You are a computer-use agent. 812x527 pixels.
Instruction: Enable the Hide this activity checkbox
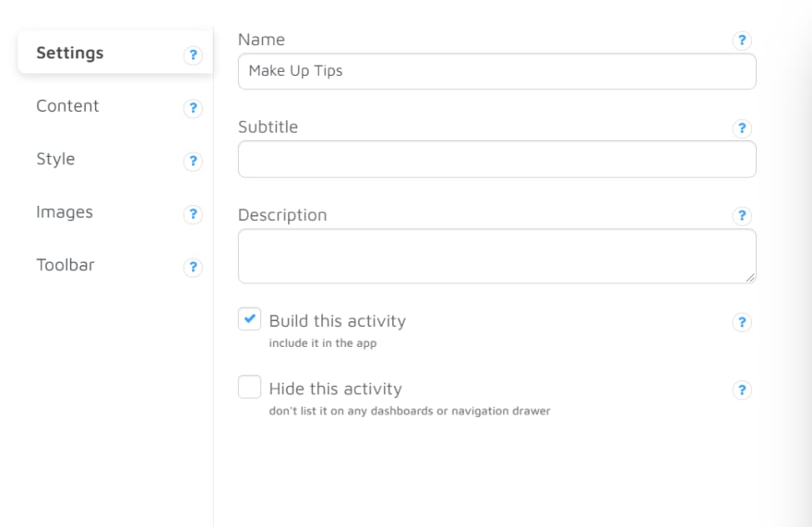[249, 387]
